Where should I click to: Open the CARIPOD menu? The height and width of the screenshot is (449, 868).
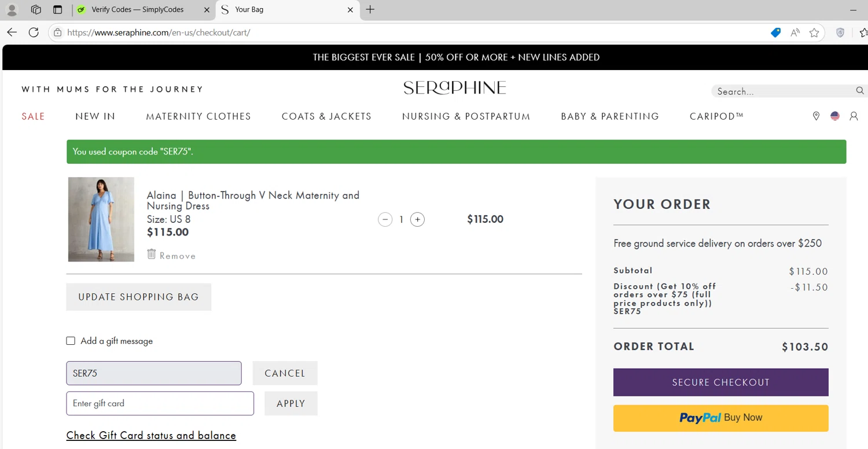(x=716, y=116)
